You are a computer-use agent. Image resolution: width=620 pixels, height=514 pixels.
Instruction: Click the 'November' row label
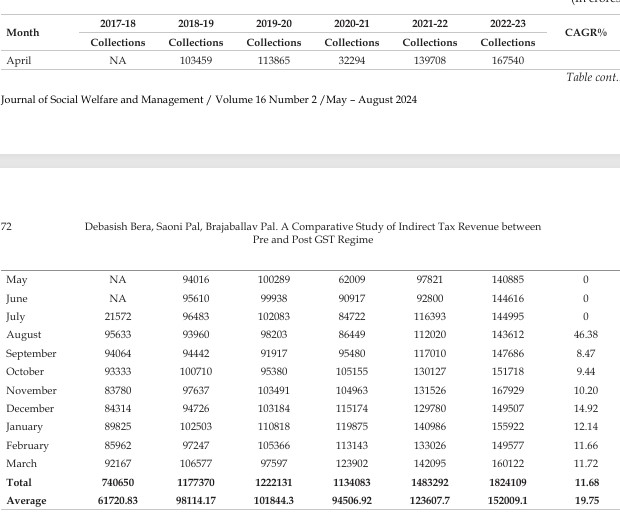click(31, 391)
